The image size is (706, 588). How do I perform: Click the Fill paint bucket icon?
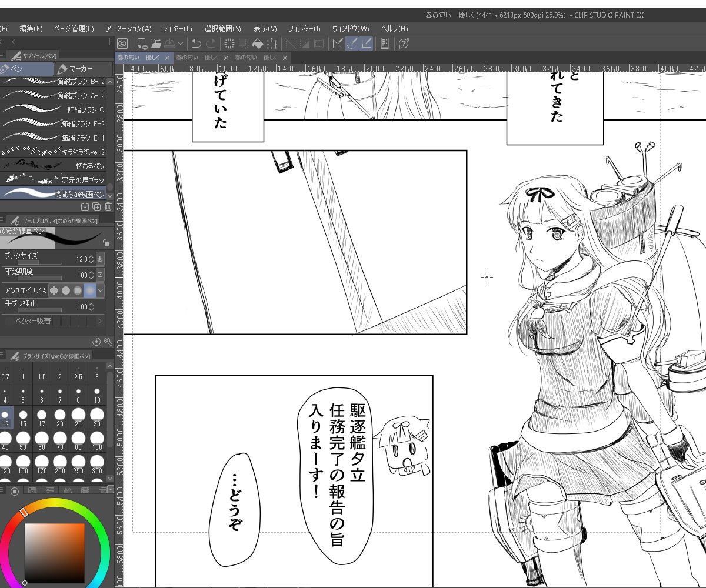coord(258,43)
